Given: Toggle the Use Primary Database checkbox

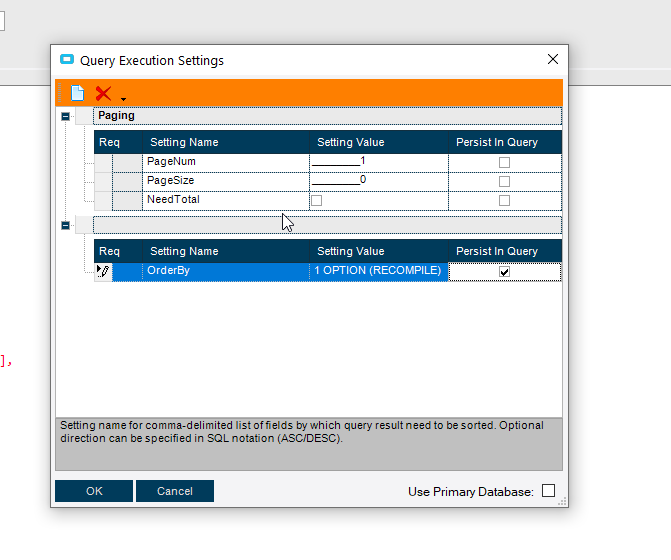Looking at the screenshot, I should click(549, 491).
